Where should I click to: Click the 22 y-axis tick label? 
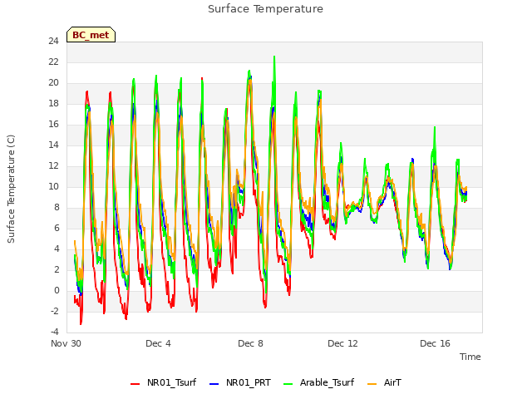click(x=53, y=62)
